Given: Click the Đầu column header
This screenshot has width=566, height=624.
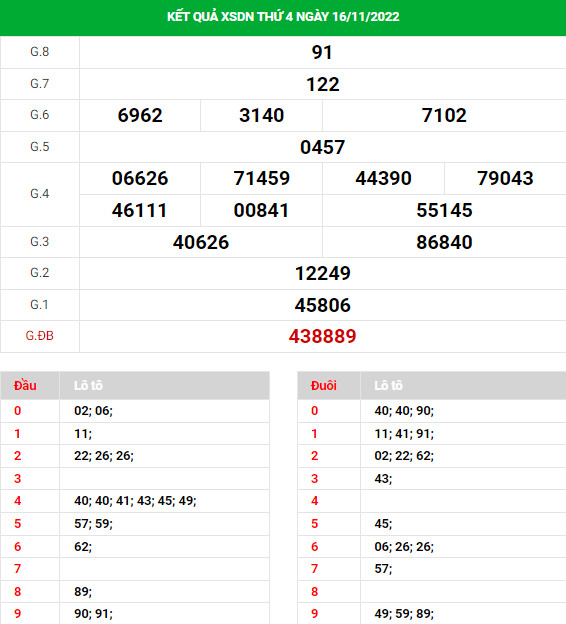Looking at the screenshot, I should tap(25, 385).
